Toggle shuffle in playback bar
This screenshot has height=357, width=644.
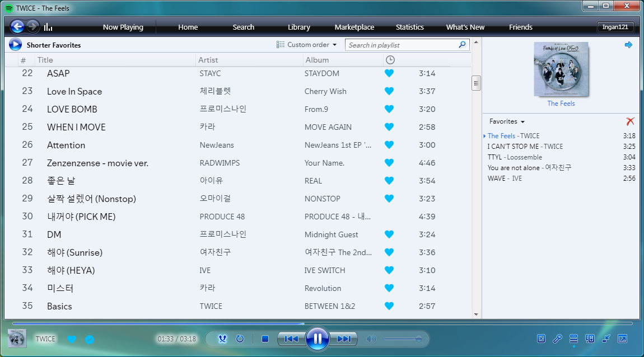pyautogui.click(x=222, y=339)
